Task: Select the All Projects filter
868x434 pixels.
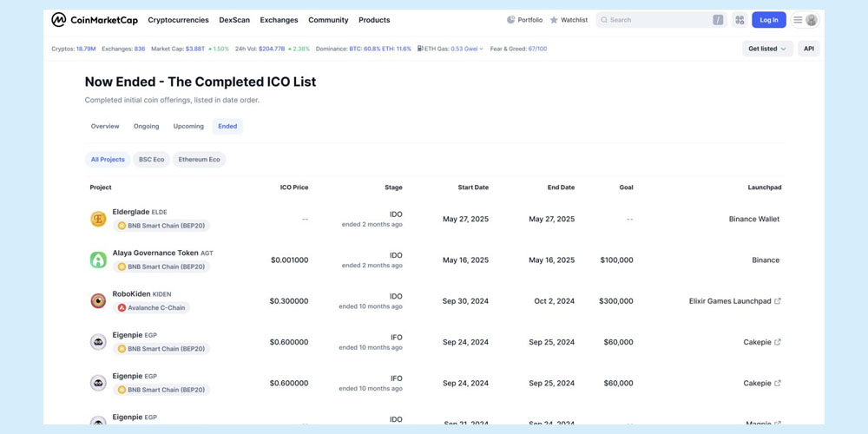Action: (108, 160)
